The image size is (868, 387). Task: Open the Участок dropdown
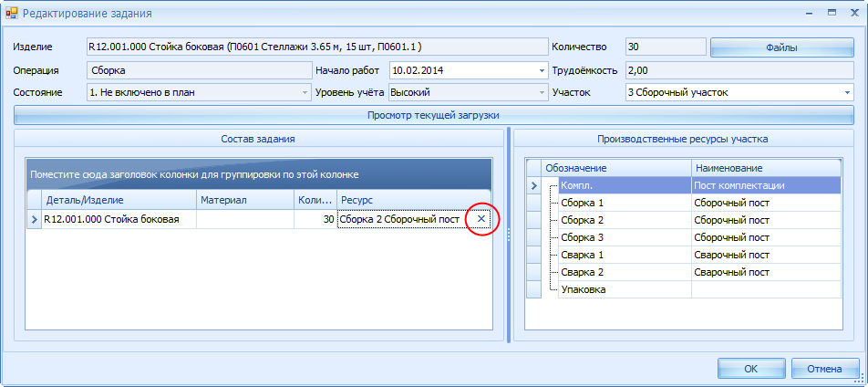point(848,92)
